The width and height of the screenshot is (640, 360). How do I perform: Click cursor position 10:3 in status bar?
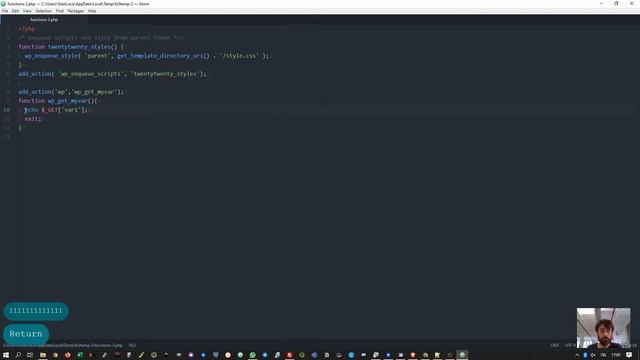[132, 345]
